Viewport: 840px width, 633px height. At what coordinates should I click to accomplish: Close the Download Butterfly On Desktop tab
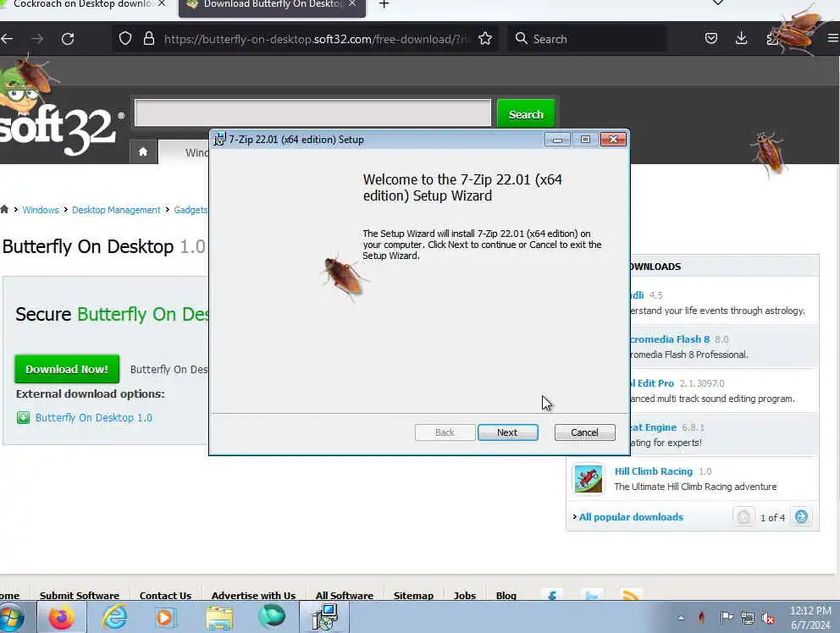352,4
